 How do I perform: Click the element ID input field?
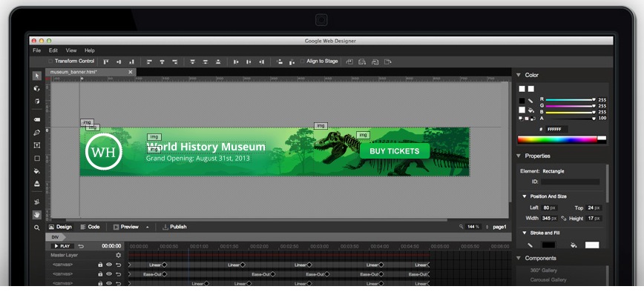click(570, 182)
